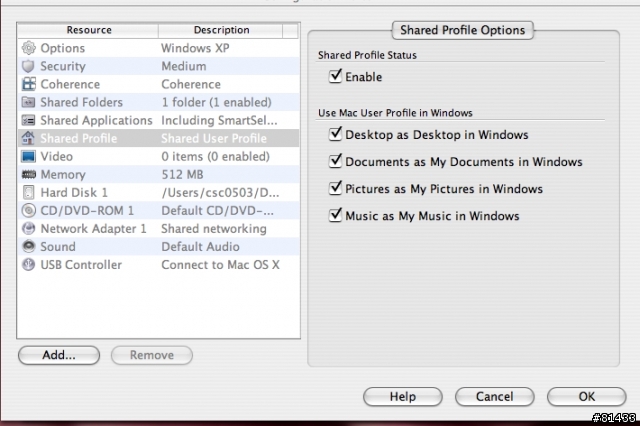Screen dimensions: 640x426
Task: Select the Security shield icon
Action: [28, 66]
